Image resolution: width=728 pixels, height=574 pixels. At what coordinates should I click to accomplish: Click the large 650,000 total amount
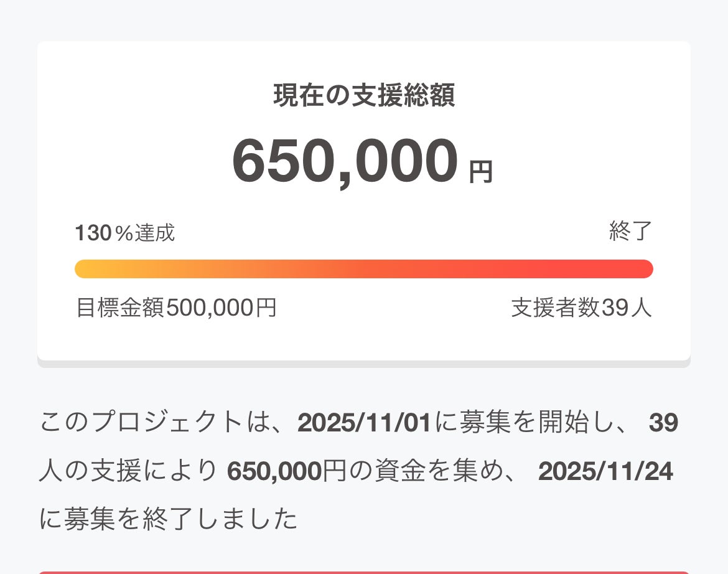345,161
